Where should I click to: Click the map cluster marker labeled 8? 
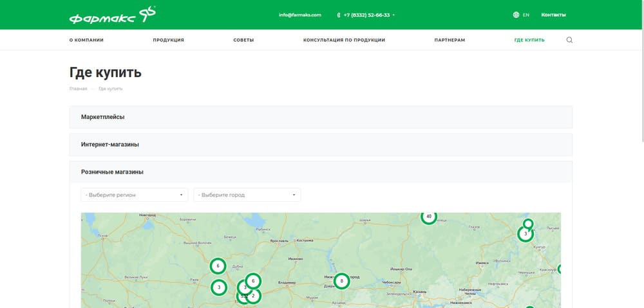pos(341,281)
